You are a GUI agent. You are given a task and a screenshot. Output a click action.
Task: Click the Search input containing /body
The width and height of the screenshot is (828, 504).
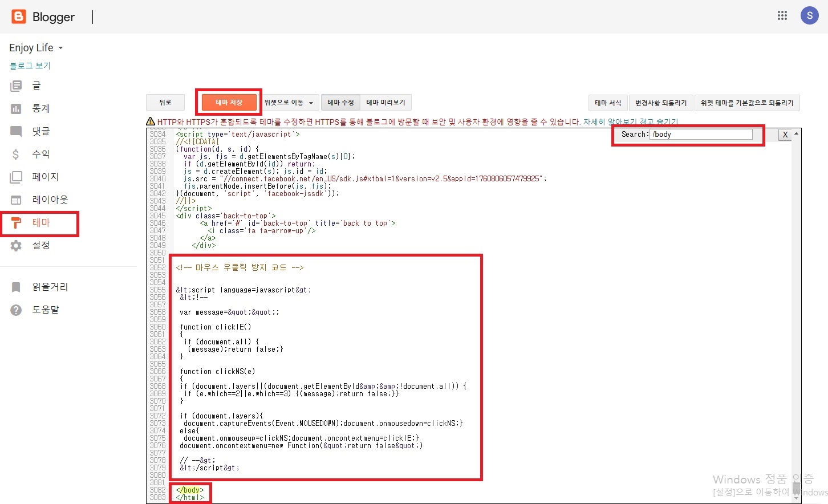pyautogui.click(x=701, y=135)
